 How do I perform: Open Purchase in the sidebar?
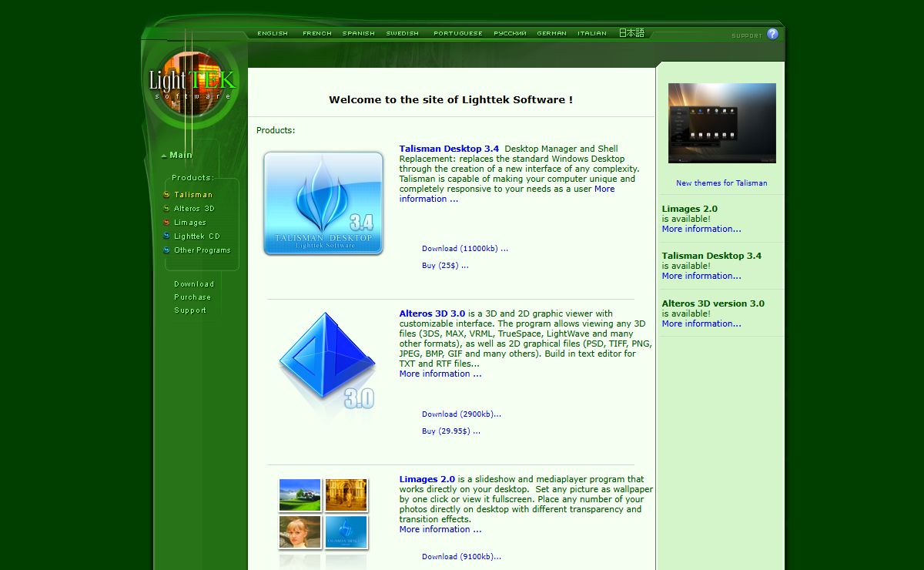[192, 297]
